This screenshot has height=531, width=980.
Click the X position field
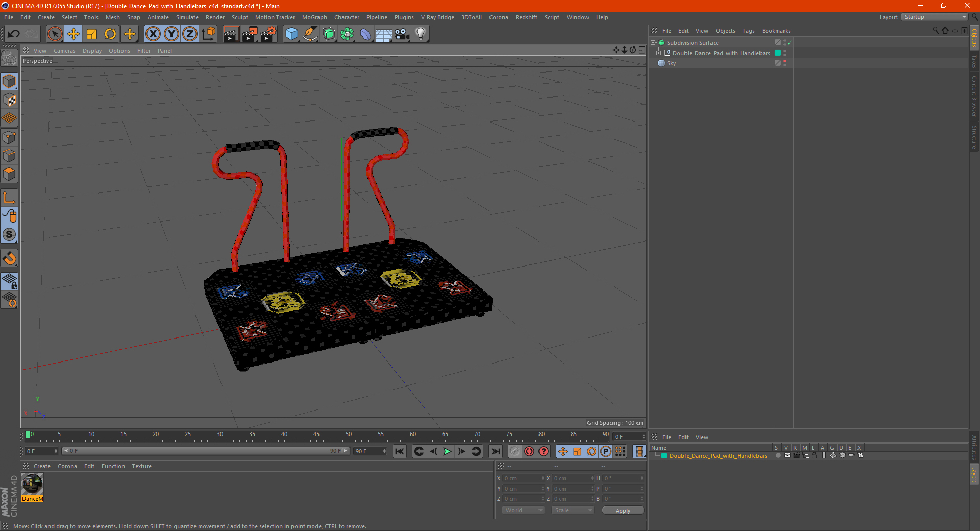click(524, 478)
